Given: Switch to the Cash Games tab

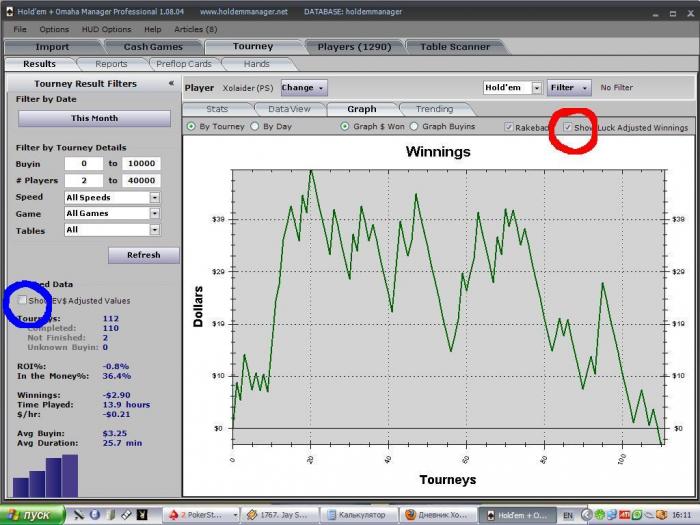Looking at the screenshot, I should (153, 47).
